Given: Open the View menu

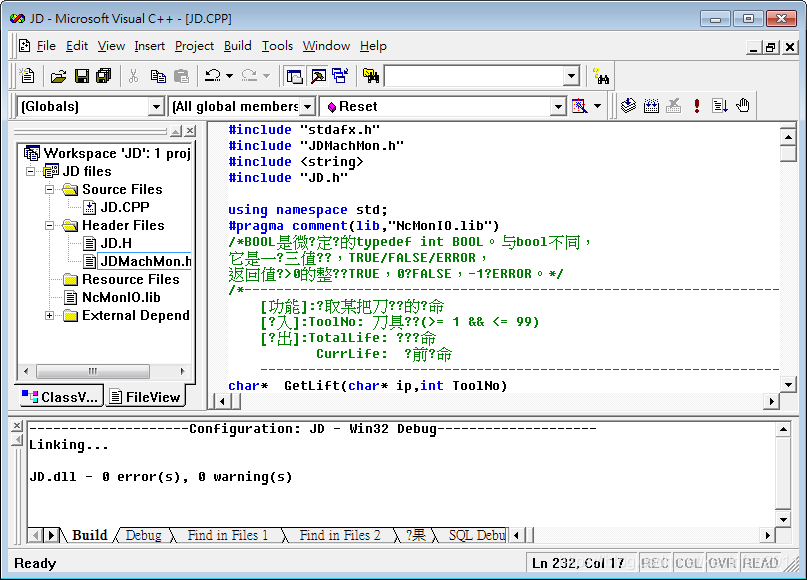Looking at the screenshot, I should pyautogui.click(x=111, y=46).
